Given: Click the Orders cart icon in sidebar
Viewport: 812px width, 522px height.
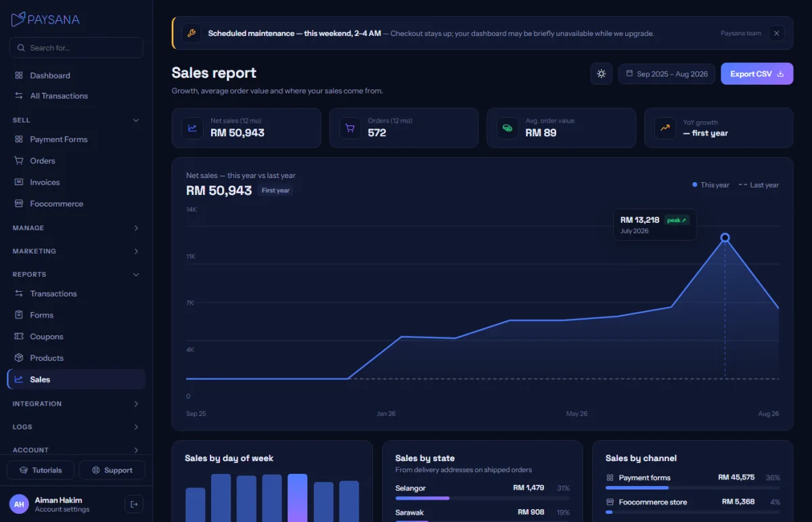Looking at the screenshot, I should pos(19,160).
